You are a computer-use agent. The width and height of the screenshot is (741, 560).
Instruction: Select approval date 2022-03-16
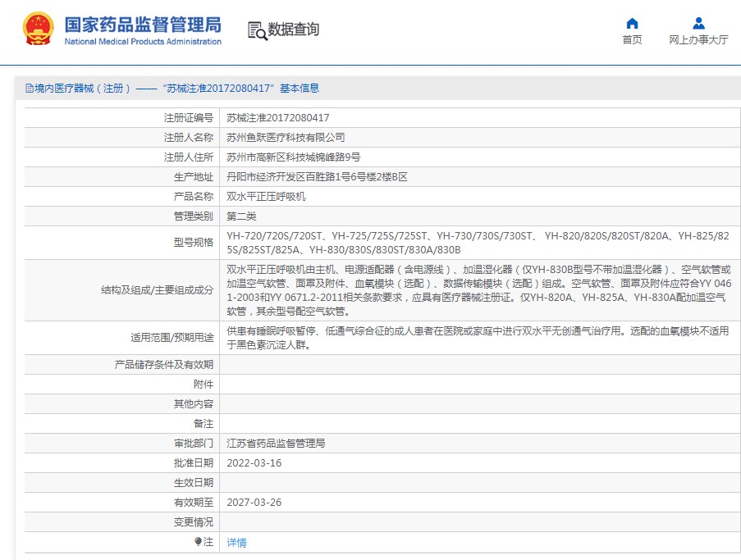point(254,463)
